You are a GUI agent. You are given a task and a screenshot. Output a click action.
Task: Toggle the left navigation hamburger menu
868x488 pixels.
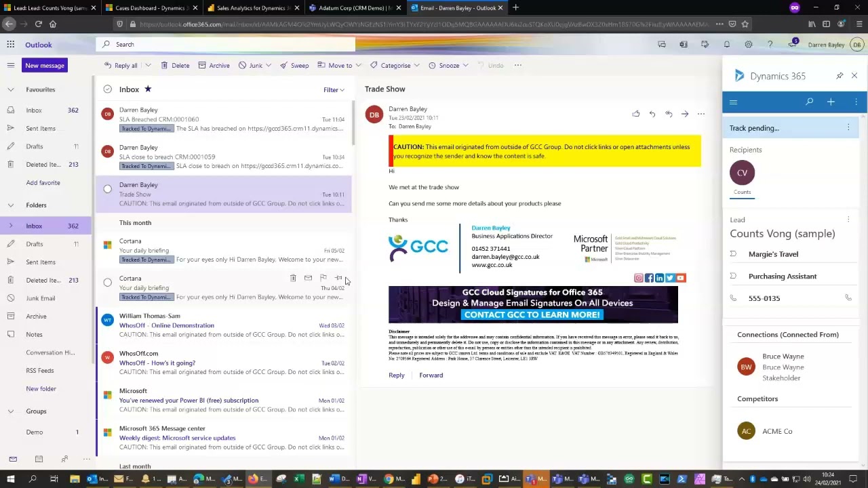coord(11,66)
